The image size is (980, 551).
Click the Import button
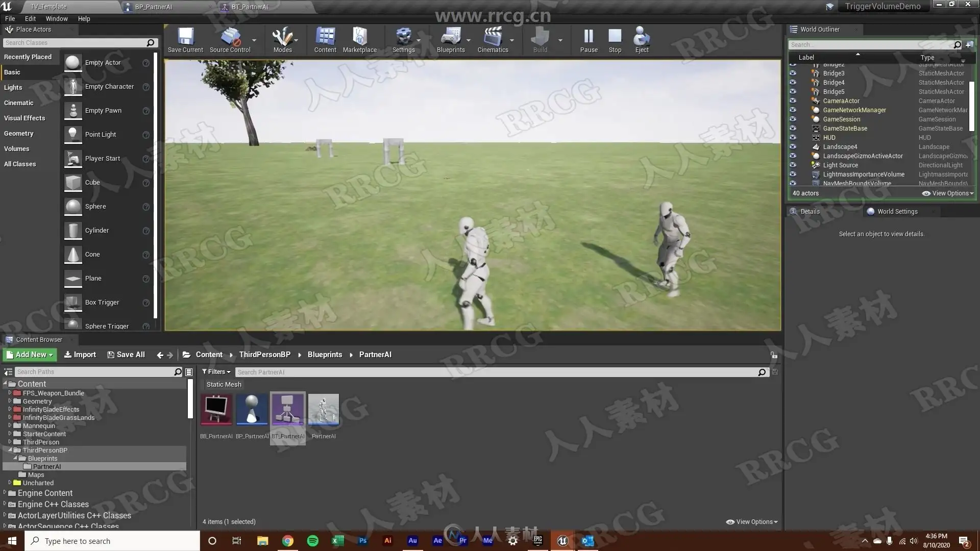80,355
